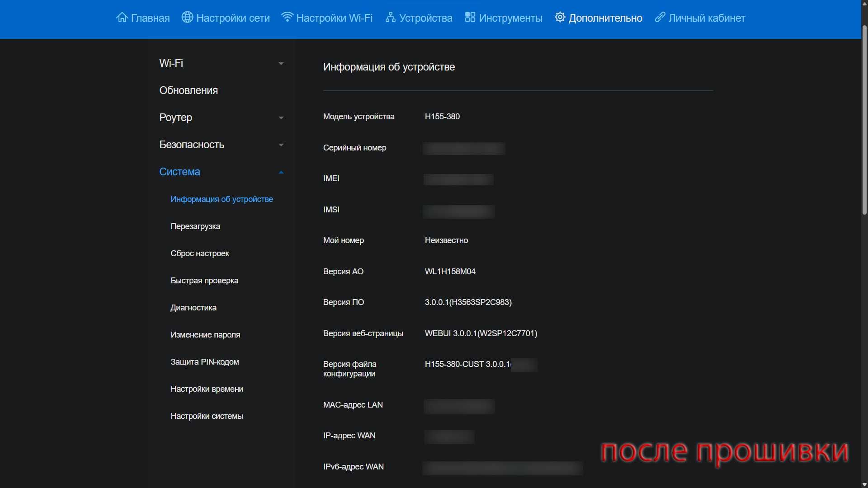
Task: Click the Версия веб-страницы label
Action: point(363,333)
